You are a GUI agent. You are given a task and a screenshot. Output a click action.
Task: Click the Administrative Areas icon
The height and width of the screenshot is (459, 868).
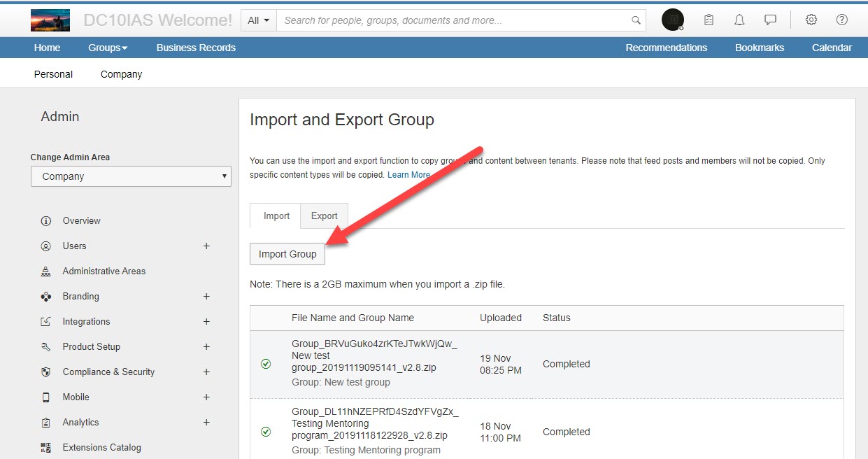[x=46, y=271]
